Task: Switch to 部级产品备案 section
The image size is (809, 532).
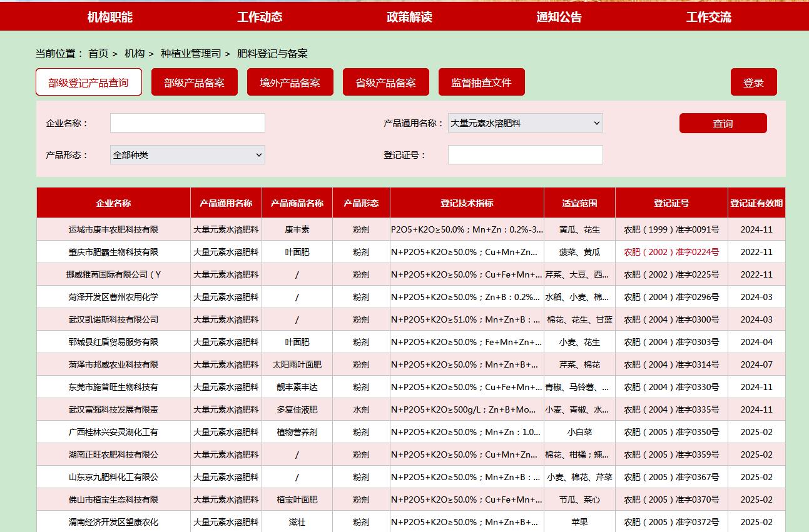Action: pyautogui.click(x=194, y=81)
